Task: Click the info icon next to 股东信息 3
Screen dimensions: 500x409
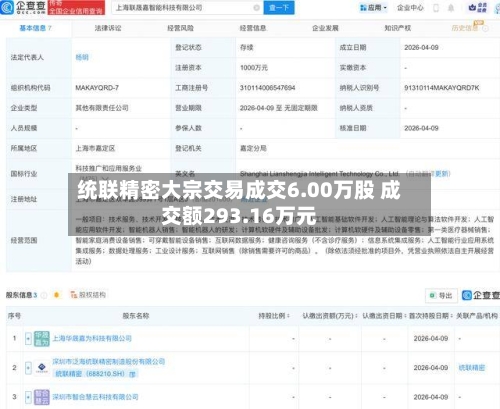Action: point(44,295)
